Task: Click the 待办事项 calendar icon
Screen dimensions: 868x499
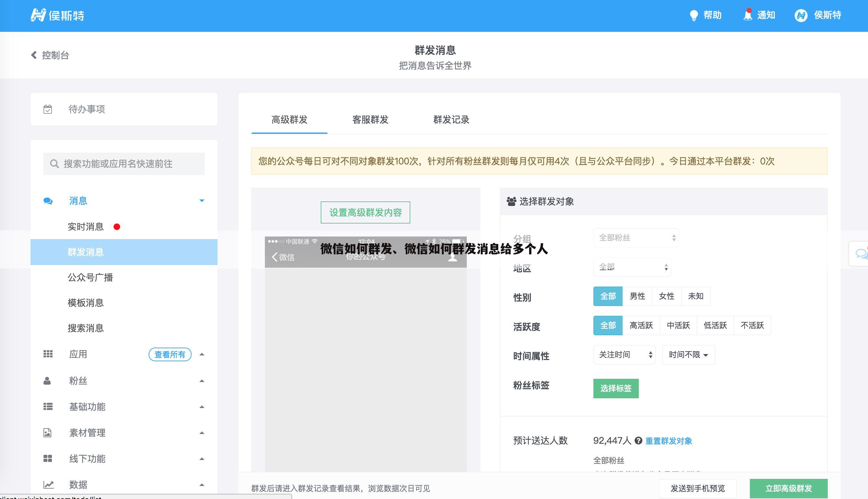Action: click(48, 109)
